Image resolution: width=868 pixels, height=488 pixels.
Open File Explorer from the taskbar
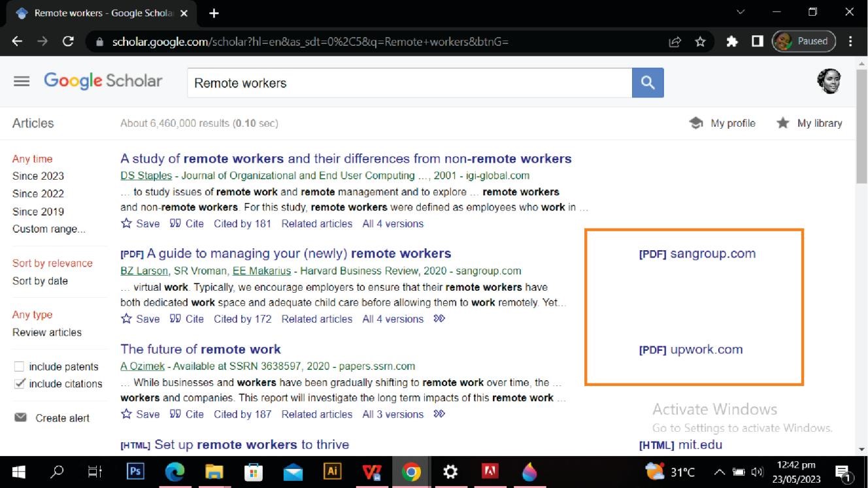pyautogui.click(x=214, y=472)
